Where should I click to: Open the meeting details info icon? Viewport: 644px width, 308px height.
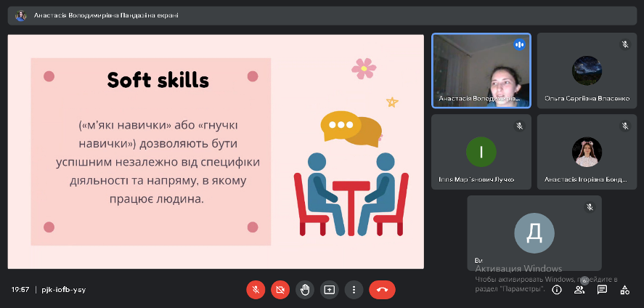pos(557,289)
